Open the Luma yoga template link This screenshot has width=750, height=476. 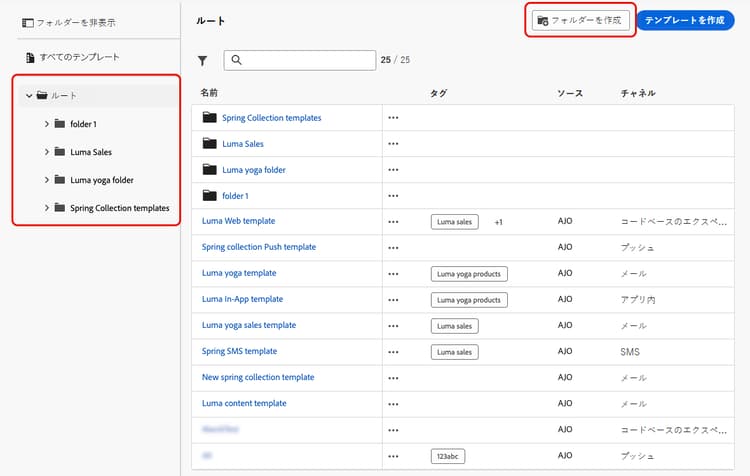239,273
